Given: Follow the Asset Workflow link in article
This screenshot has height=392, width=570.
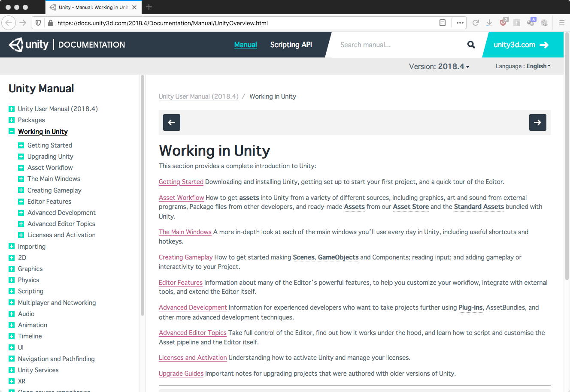Looking at the screenshot, I should (182, 198).
